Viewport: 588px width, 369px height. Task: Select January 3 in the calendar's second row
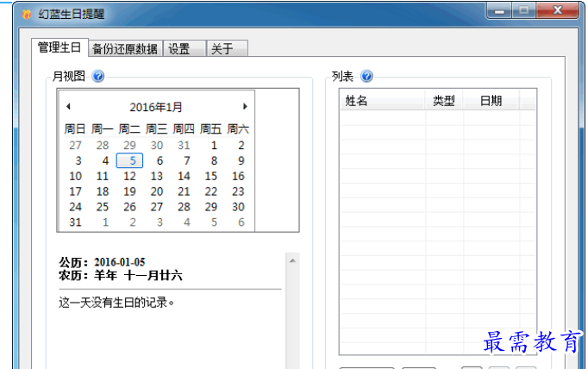[x=78, y=160]
